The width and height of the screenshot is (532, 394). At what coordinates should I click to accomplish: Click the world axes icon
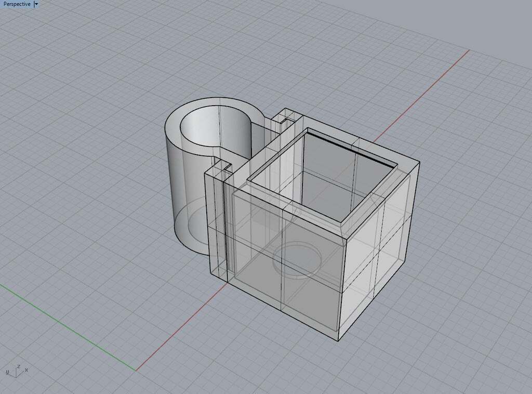(17, 371)
